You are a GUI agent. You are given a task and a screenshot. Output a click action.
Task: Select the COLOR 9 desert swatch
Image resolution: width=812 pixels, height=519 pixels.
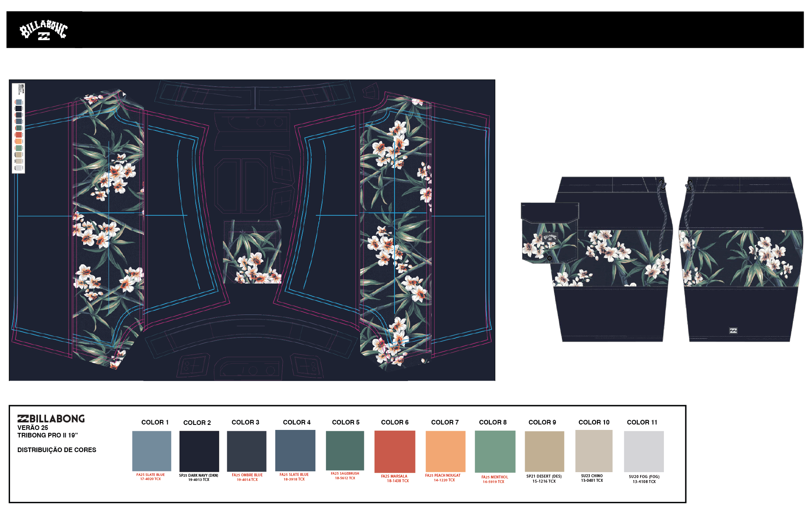[x=544, y=451]
